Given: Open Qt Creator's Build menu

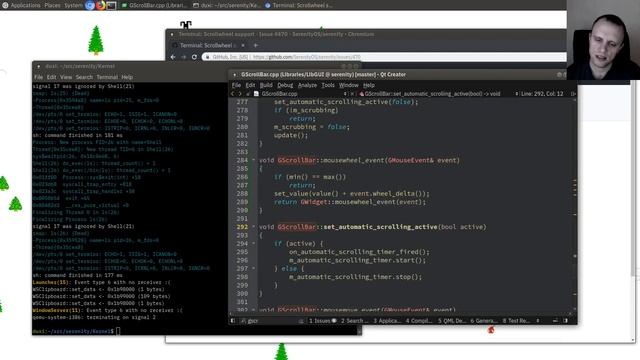Looking at the screenshot, I should click(x=266, y=85).
